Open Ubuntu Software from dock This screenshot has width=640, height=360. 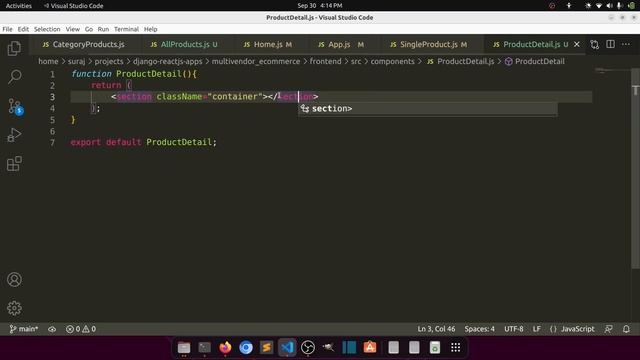(370, 347)
